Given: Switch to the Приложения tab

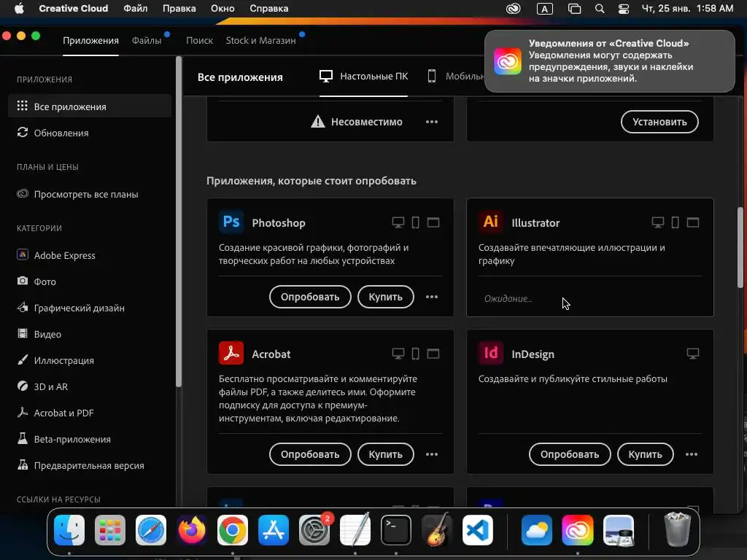Looking at the screenshot, I should [x=90, y=41].
